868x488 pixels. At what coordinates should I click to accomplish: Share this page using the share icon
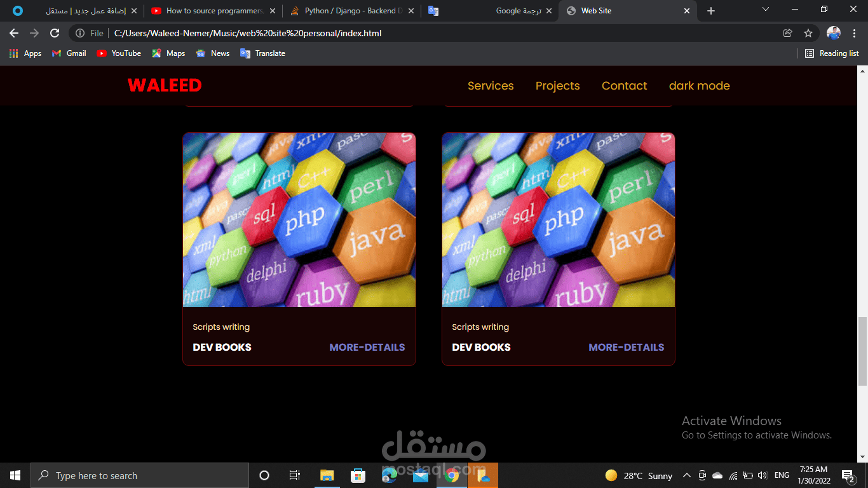[788, 33]
